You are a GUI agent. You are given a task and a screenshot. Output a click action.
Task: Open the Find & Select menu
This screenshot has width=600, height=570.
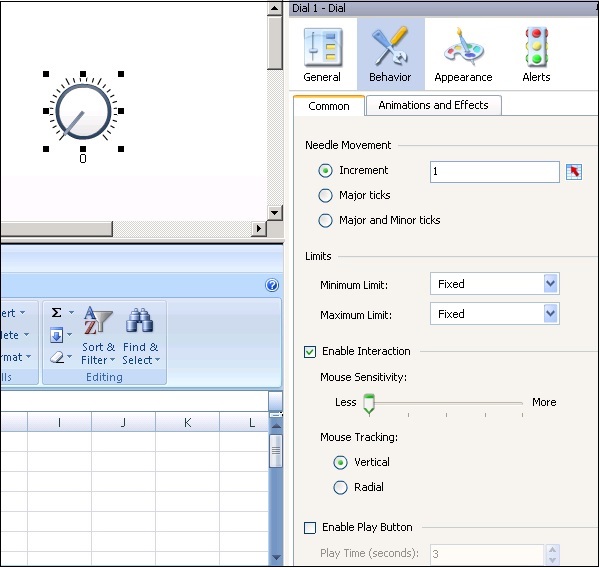click(x=140, y=336)
